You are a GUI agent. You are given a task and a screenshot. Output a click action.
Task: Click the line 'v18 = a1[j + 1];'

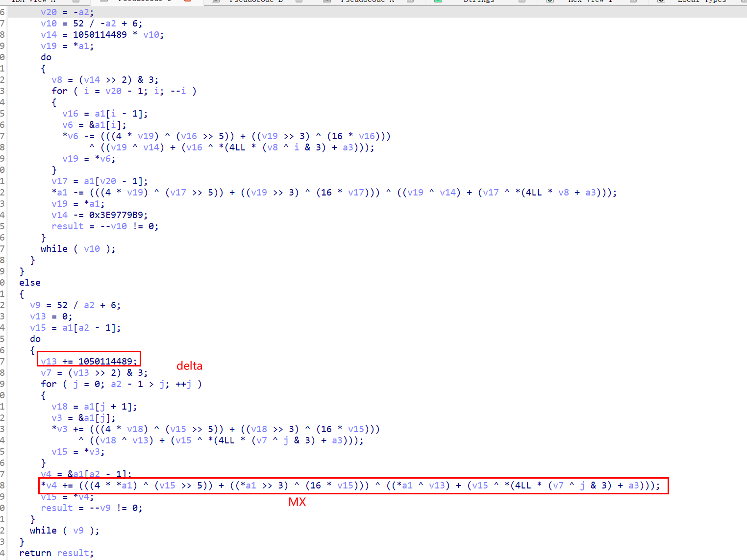point(94,407)
